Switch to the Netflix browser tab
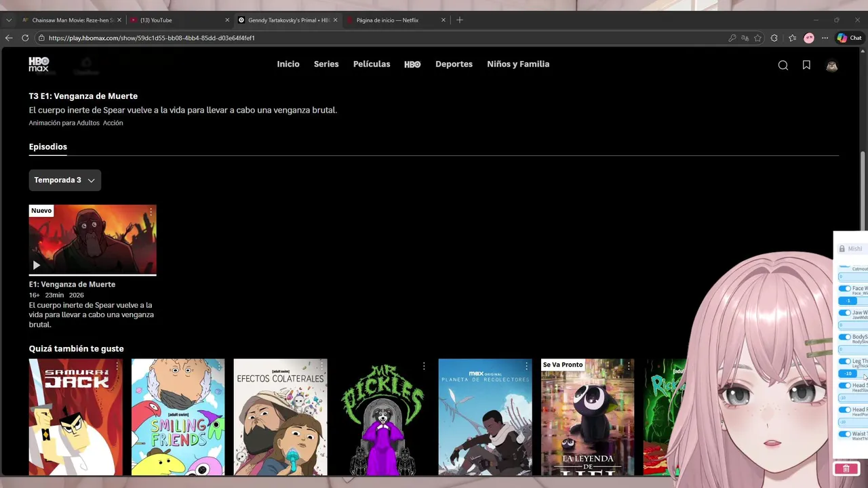This screenshot has width=868, height=488. coord(397,20)
